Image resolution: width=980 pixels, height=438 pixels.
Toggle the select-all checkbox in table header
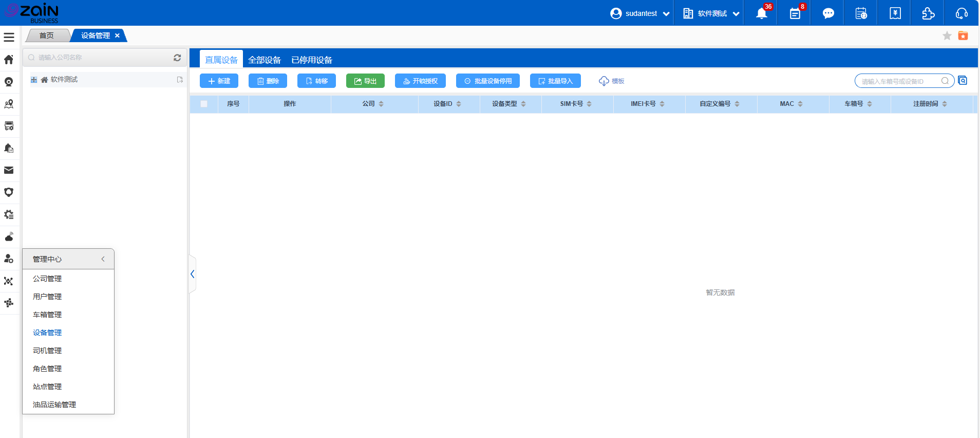(x=204, y=104)
